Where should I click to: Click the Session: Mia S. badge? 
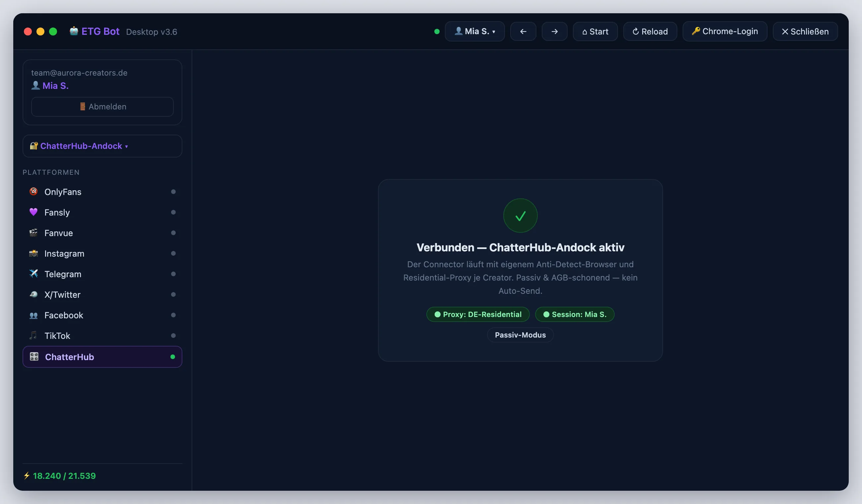[575, 314]
